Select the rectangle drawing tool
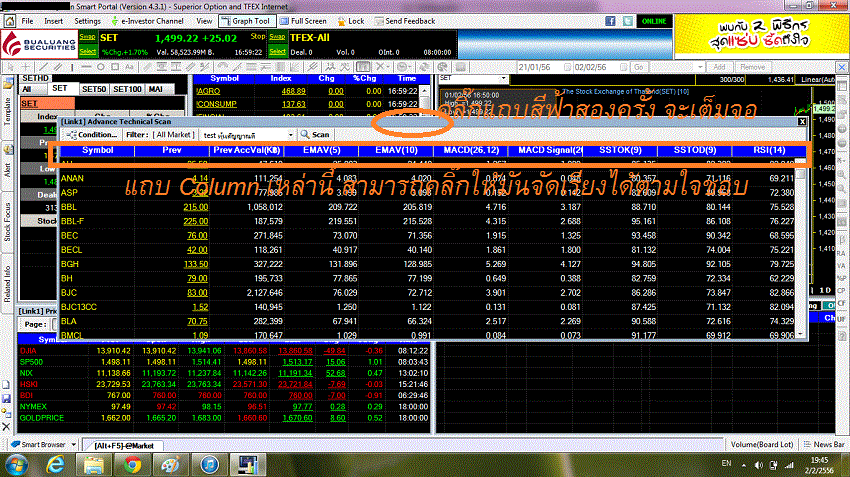Screen dimensions: 850x477 click(x=115, y=67)
